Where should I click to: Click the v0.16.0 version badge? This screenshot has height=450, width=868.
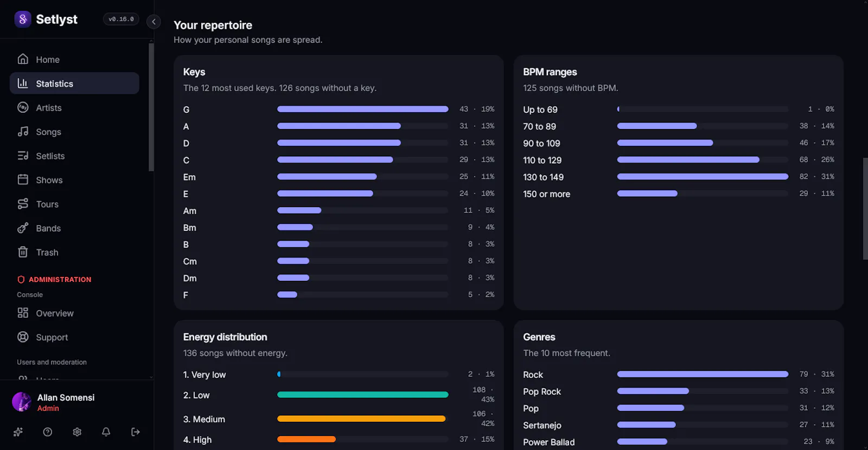tap(121, 20)
